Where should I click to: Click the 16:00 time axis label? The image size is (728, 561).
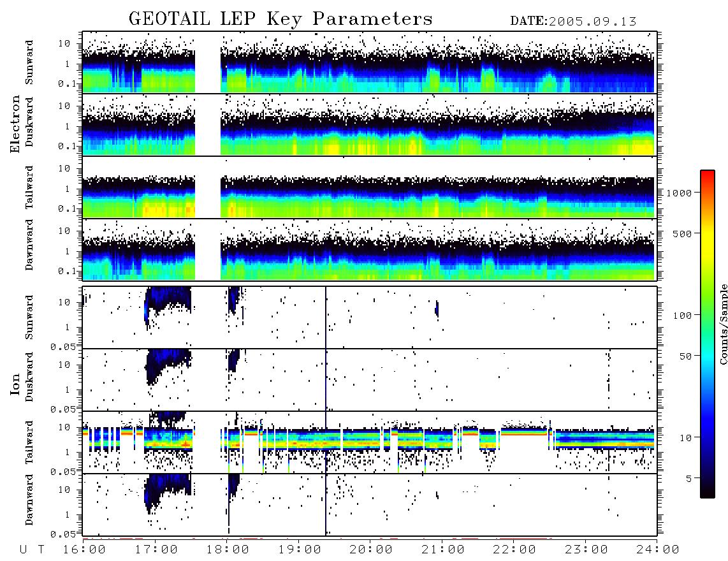[85, 550]
